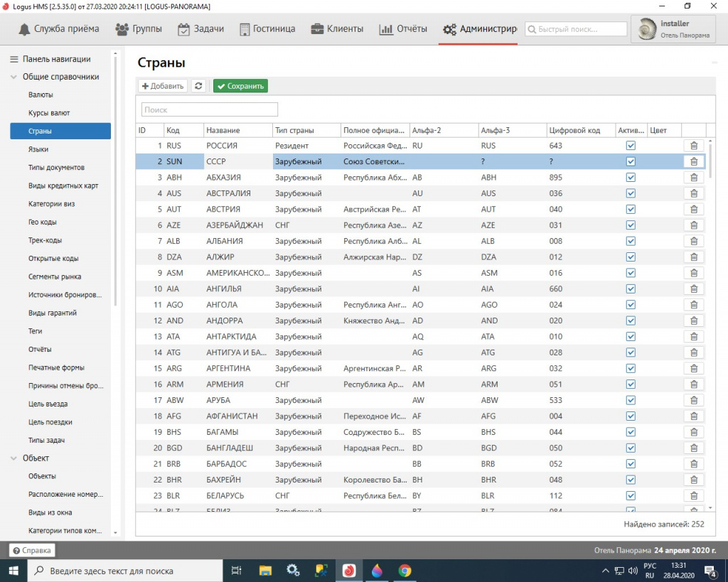Toggle active checkbox for АВСТРАЛИЯ

[631, 193]
